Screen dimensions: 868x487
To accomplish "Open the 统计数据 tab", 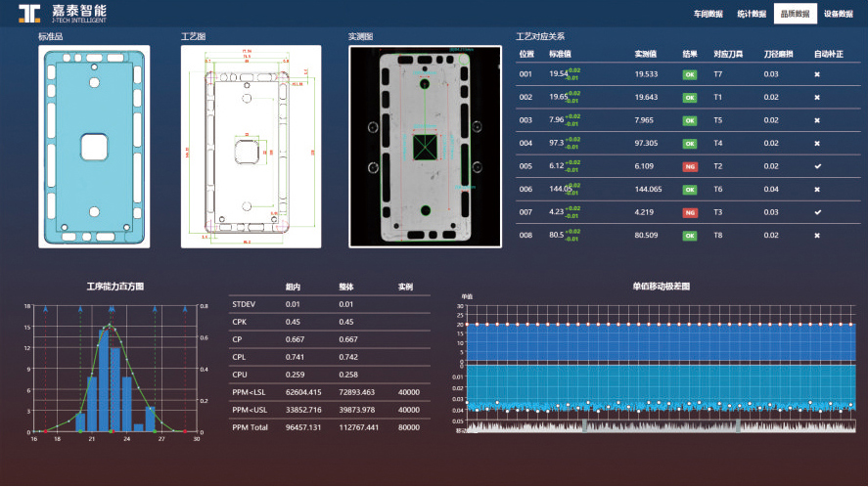I will [752, 15].
